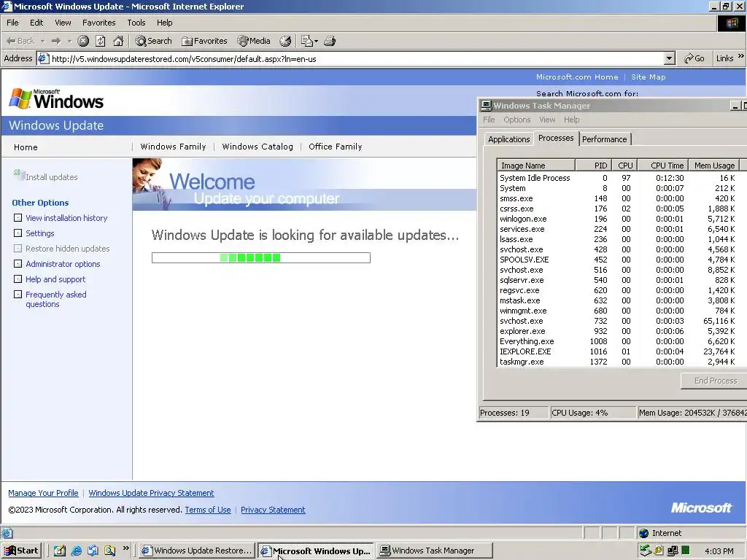
Task: Click the Install updates icon
Action: point(19,175)
